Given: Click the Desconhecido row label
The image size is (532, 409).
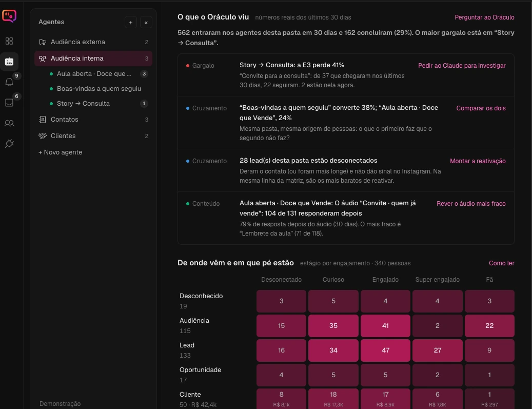Looking at the screenshot, I should (x=201, y=296).
